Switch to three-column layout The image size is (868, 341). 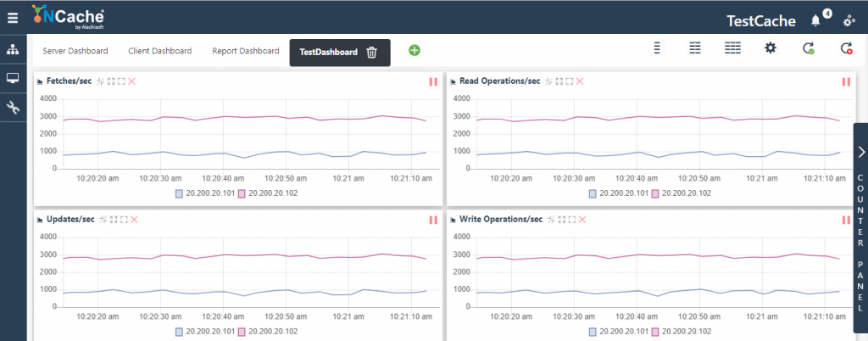click(x=732, y=48)
